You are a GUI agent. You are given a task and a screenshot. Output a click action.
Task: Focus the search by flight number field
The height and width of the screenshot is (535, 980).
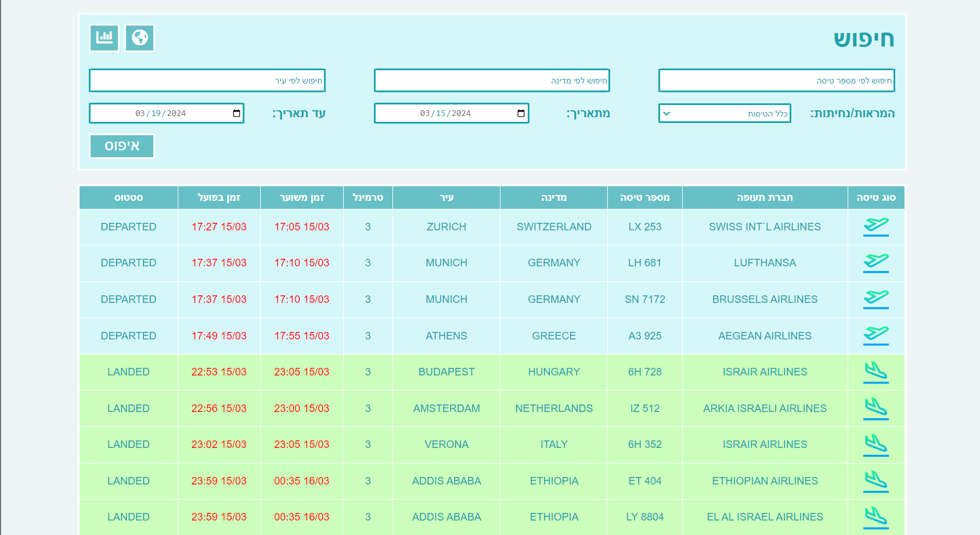point(776,81)
